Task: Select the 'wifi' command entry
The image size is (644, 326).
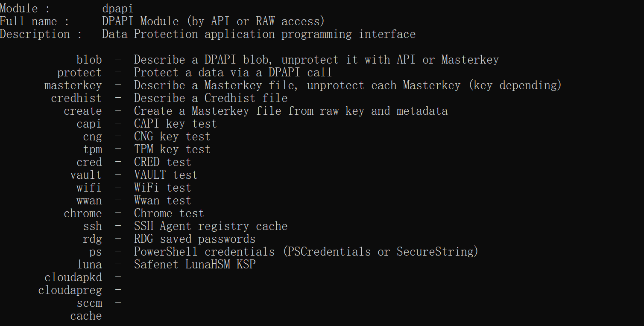Action: click(89, 188)
